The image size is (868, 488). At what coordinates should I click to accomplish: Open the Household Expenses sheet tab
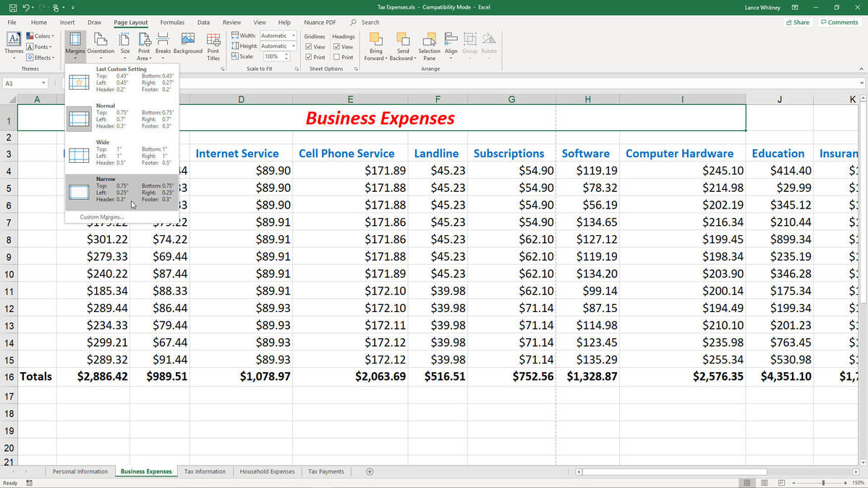coord(267,471)
